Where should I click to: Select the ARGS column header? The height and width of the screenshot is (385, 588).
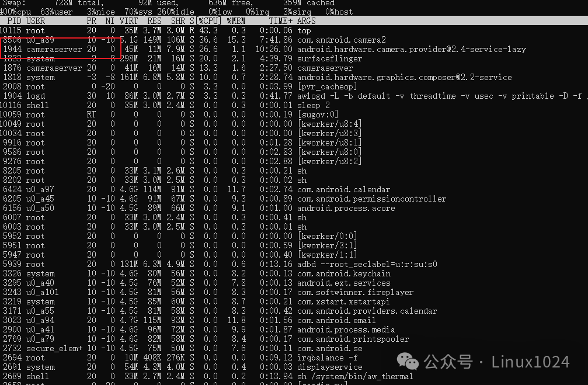307,21
